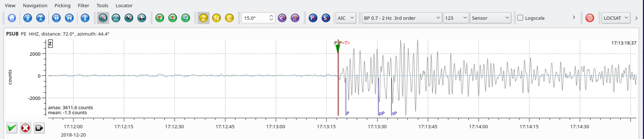Open the Tools menu
Screen dimensions: 644x139
pos(102,6)
